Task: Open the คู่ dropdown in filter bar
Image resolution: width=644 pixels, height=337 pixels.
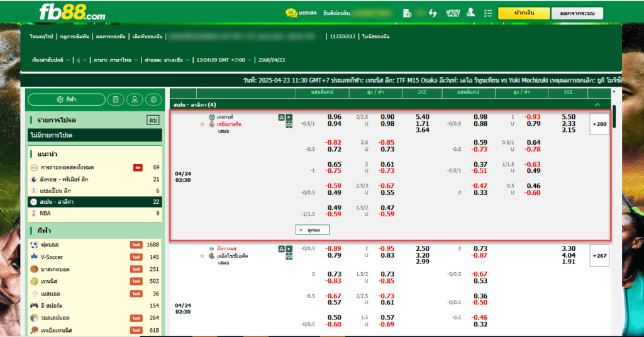Action: (x=82, y=60)
